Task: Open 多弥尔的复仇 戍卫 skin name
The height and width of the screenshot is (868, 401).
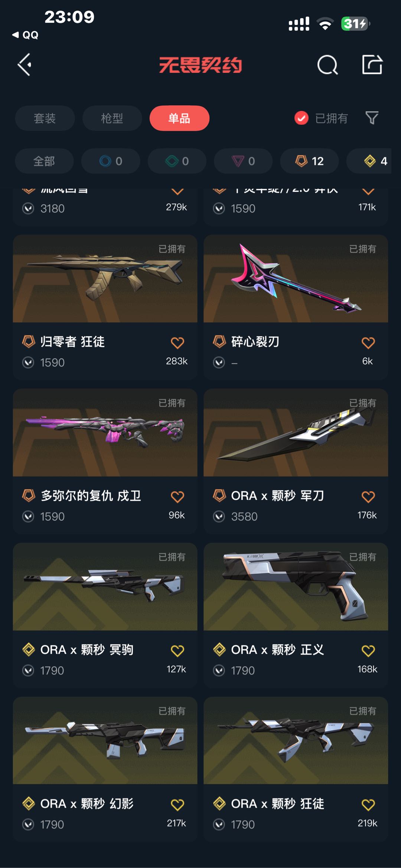Action: tap(91, 495)
